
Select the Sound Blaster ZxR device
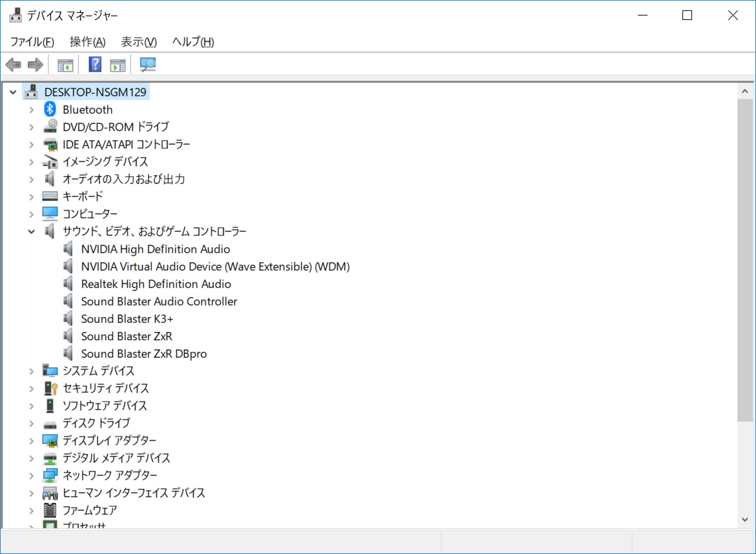[x=127, y=336]
